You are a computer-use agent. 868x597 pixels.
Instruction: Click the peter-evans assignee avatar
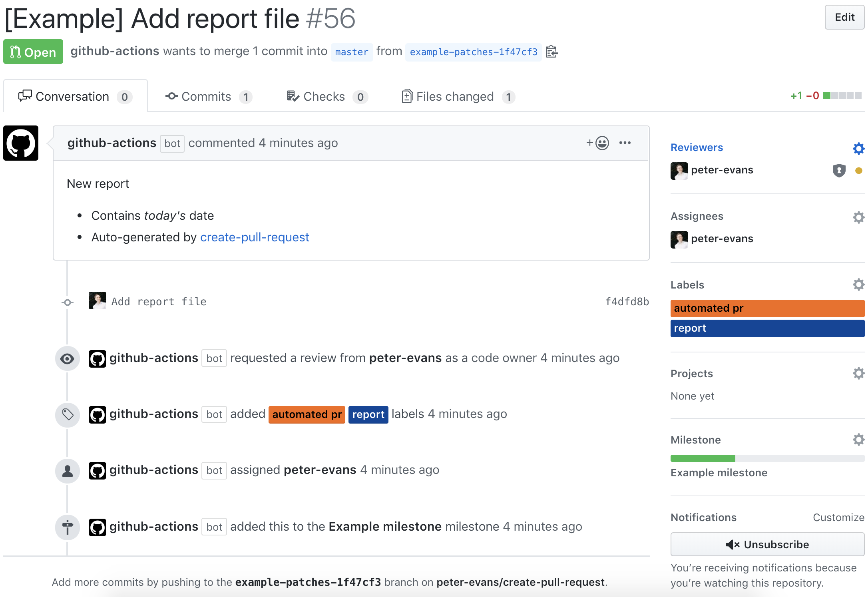click(x=679, y=239)
